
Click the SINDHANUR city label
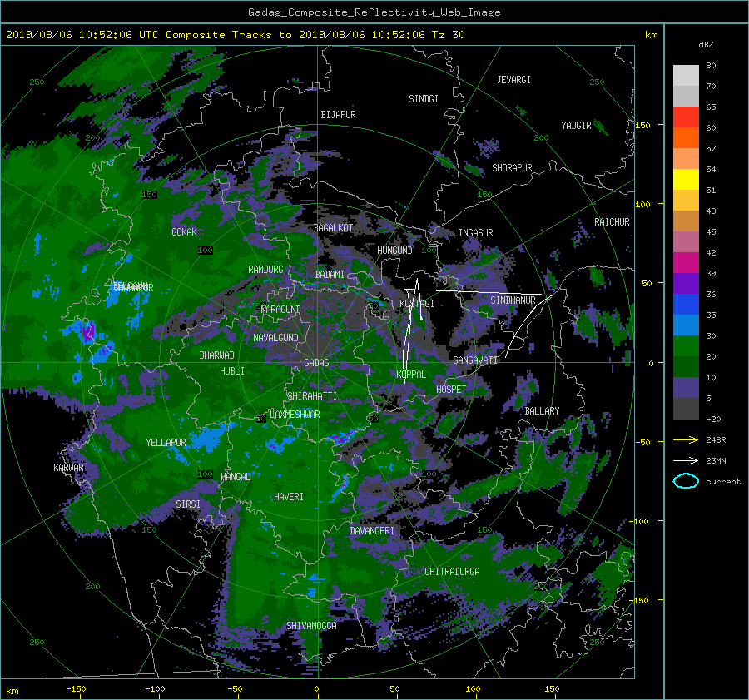(x=513, y=300)
